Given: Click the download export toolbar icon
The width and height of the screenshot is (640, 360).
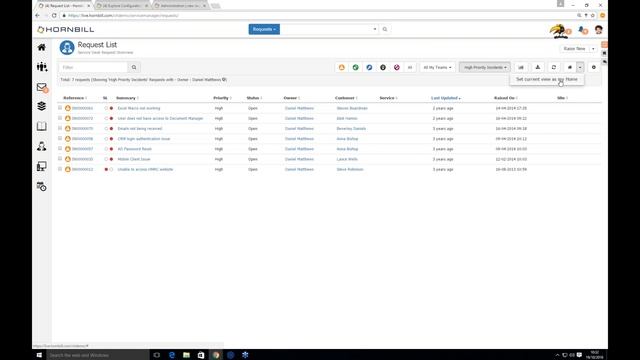Looking at the screenshot, I should tap(538, 67).
